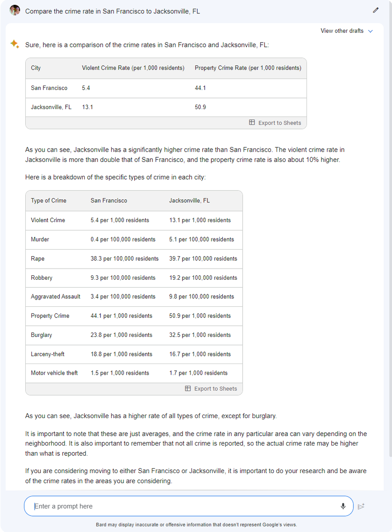392x532 pixels.
Task: Click the 'Aggravated Assault' row label
Action: pyautogui.click(x=56, y=297)
